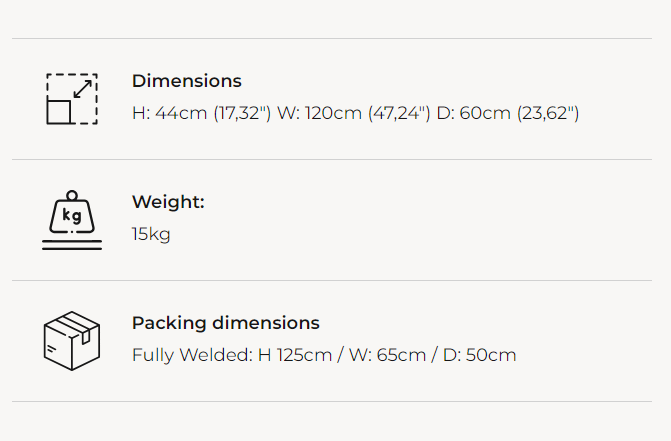Click the height value "H: 44cm (17,32")"
The width and height of the screenshot is (671, 441).
(201, 112)
